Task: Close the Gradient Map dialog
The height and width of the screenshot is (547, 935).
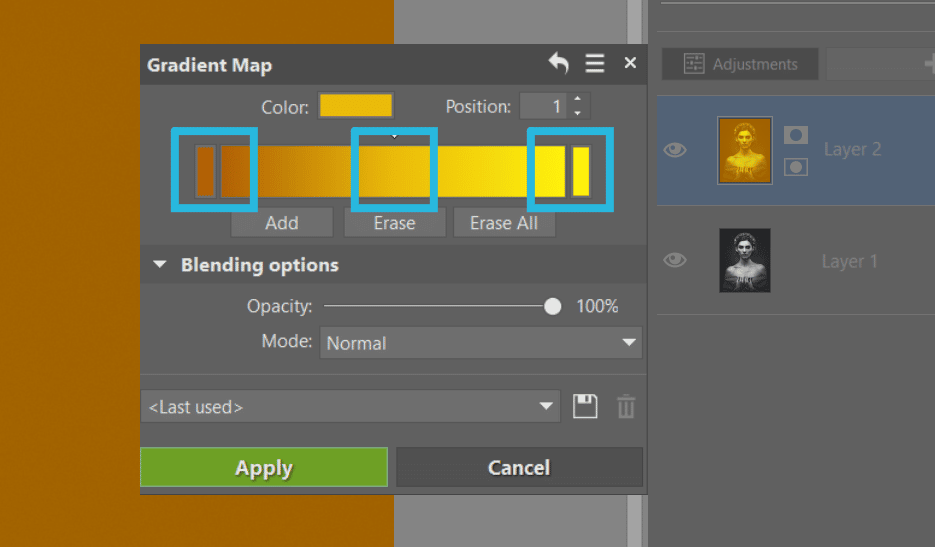Action: point(630,63)
